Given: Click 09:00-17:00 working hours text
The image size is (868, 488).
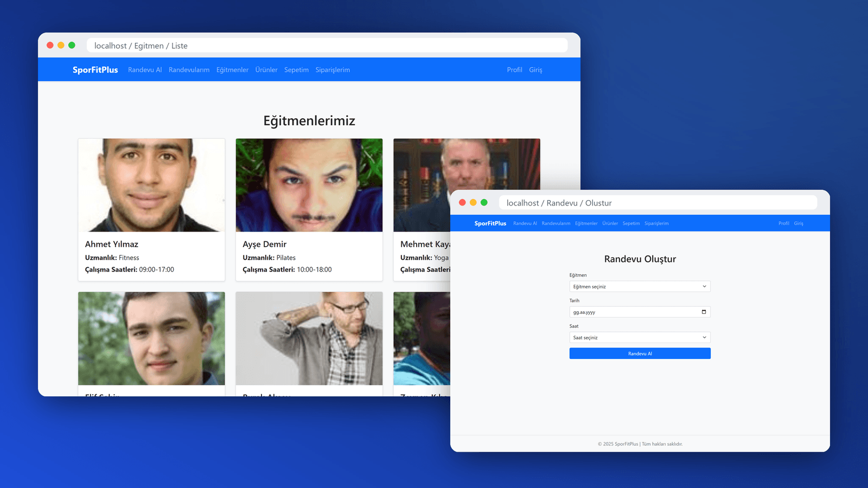Looking at the screenshot, I should [157, 269].
